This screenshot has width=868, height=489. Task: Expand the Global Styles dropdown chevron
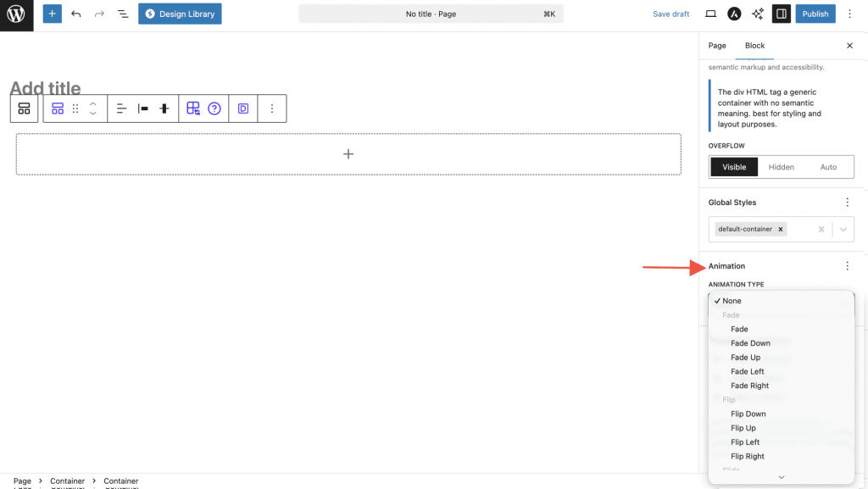843,230
